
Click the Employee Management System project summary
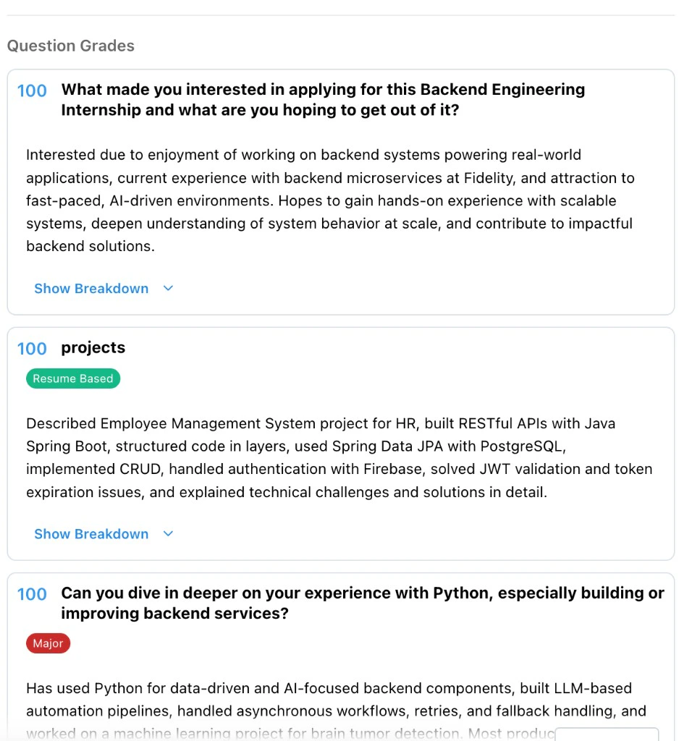tap(339, 457)
